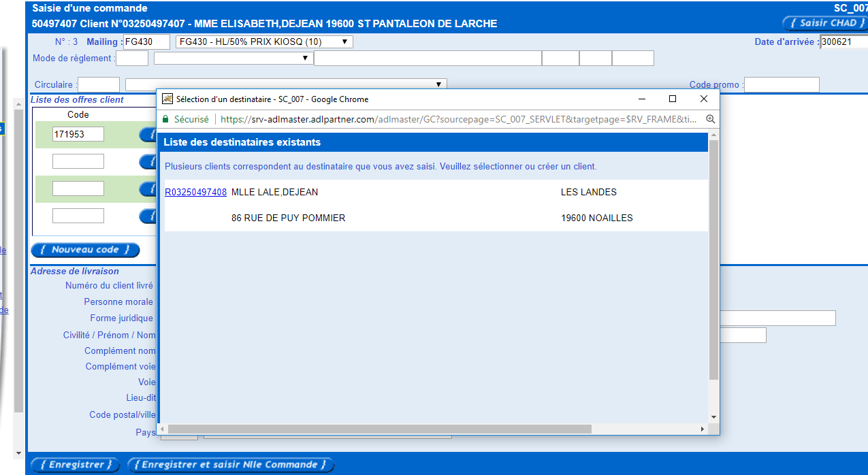Open the Circulaire dropdown list
This screenshot has height=475, width=868.
pyautogui.click(x=286, y=84)
